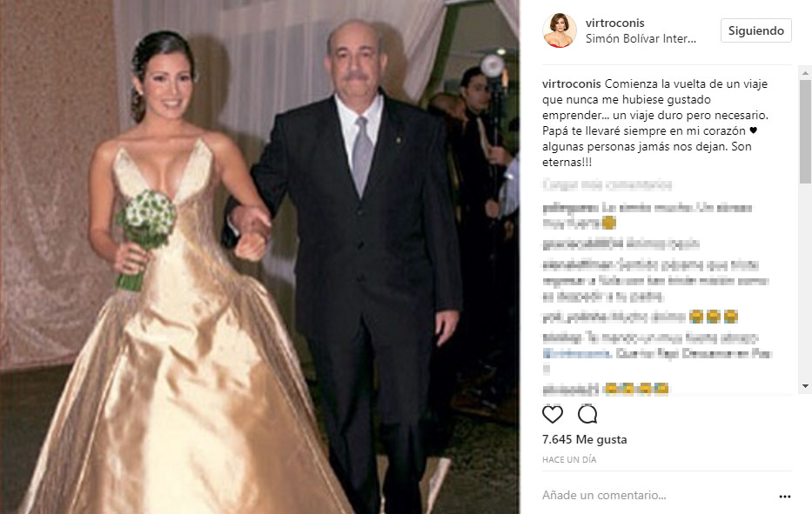This screenshot has width=812, height=514.
Task: Click the wedding photo
Action: pyautogui.click(x=259, y=257)
